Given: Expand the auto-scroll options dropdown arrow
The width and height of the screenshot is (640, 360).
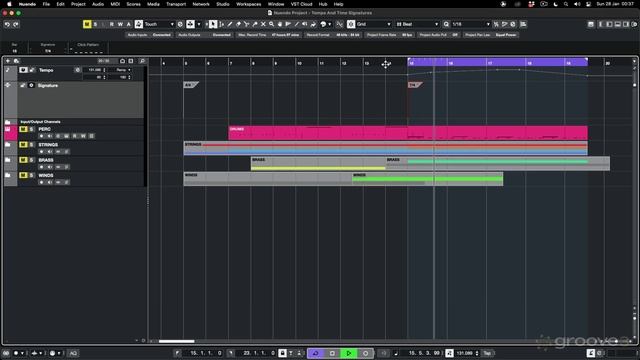Looking at the screenshot, I should pos(199,24).
